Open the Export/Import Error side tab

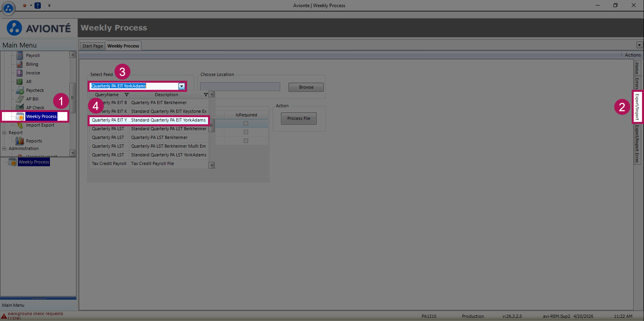[x=637, y=144]
